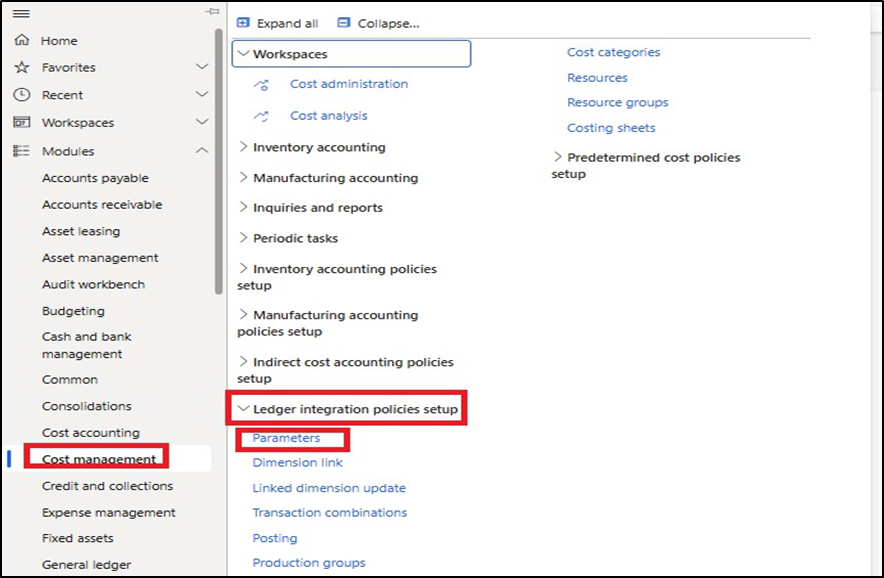Expand Predetermined cost policies setup
The width and height of the screenshot is (884, 578).
[x=558, y=157]
